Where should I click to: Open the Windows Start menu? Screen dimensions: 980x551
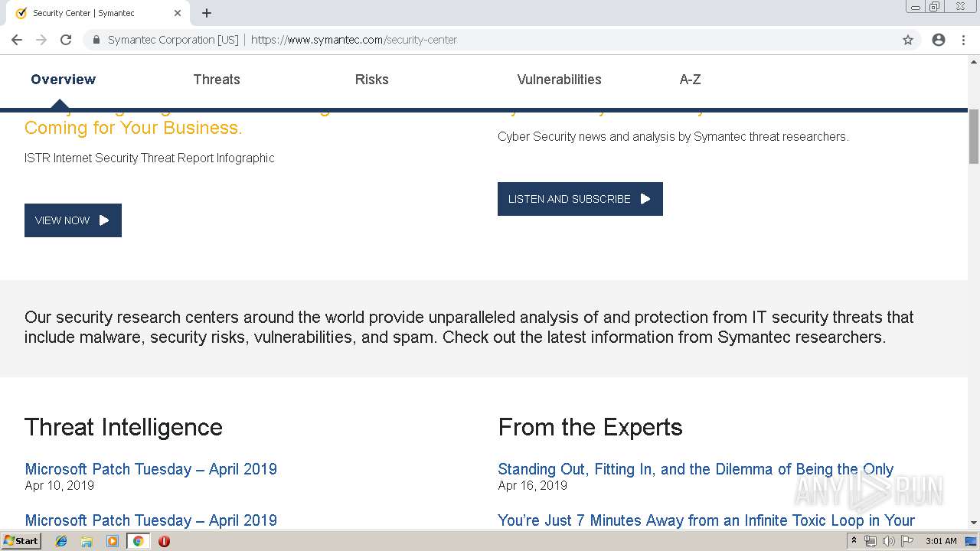tap(21, 541)
